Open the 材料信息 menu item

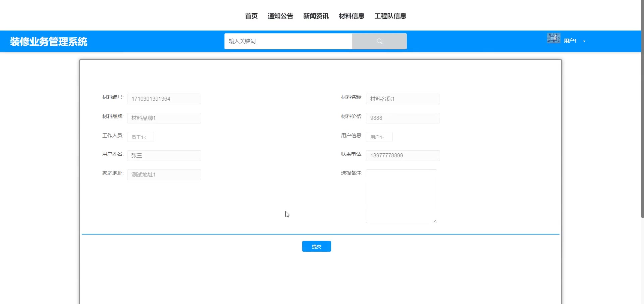352,16
